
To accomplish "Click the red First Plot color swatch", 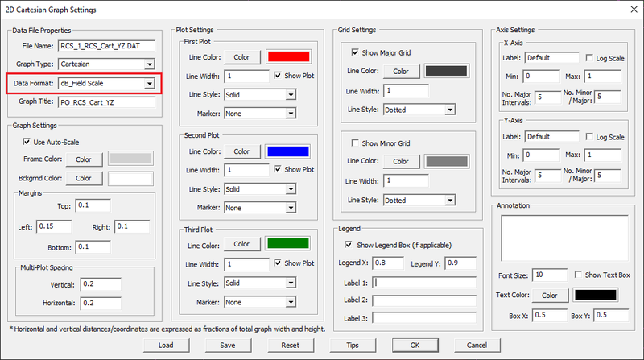I will [288, 57].
